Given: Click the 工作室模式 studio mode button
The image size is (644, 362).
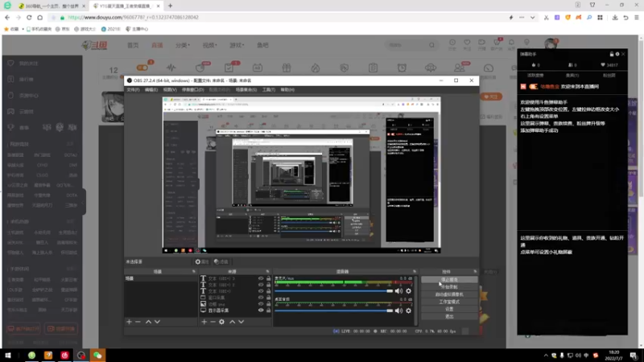Looking at the screenshot, I should (x=449, y=302).
